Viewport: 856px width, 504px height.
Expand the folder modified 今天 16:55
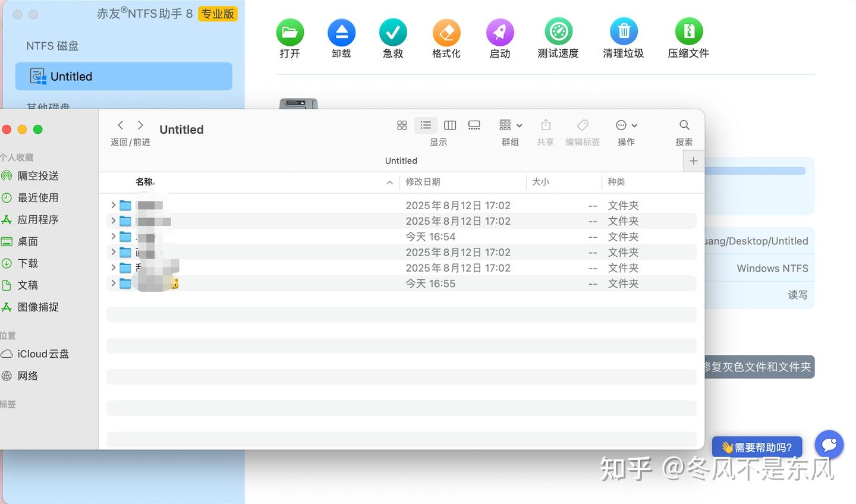pyautogui.click(x=113, y=283)
